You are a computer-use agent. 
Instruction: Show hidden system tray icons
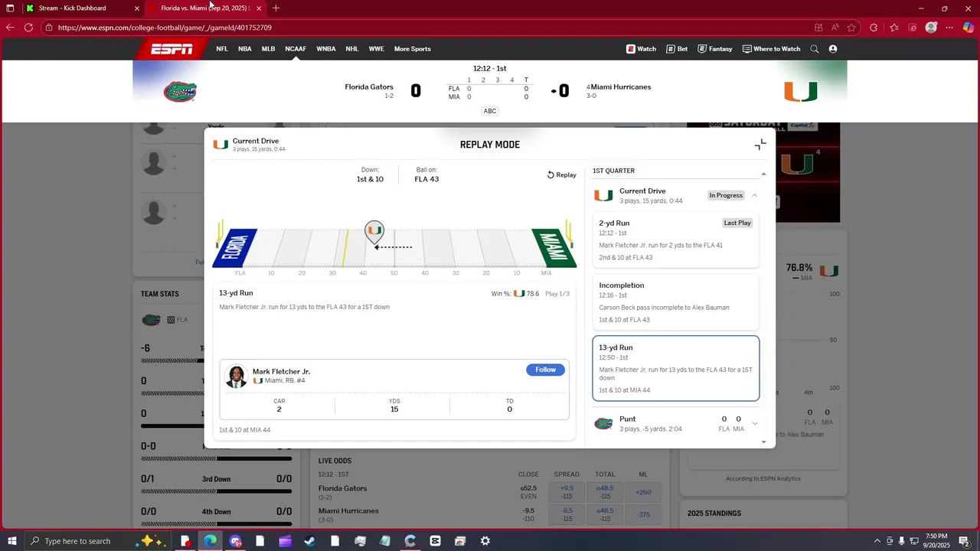(x=877, y=541)
